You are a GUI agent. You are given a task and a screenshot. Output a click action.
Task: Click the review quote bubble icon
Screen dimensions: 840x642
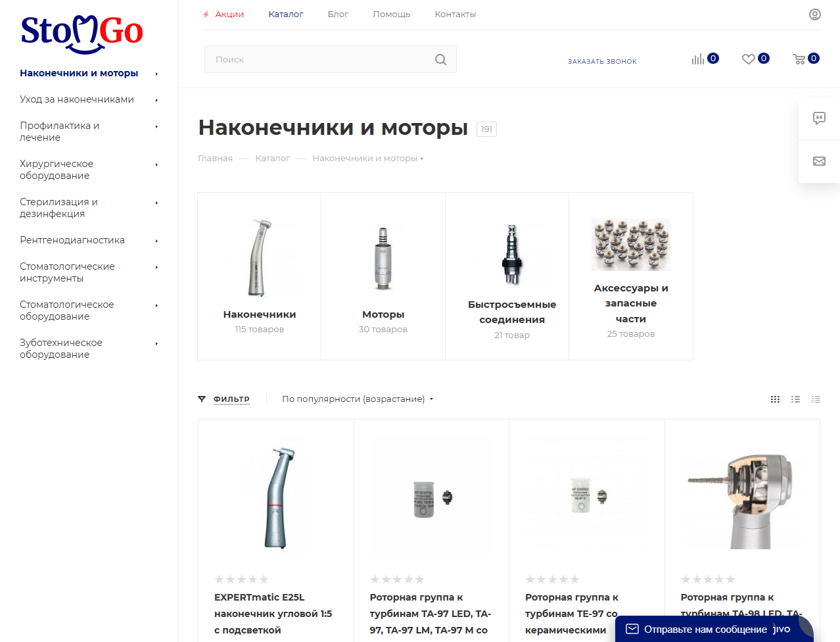(819, 118)
